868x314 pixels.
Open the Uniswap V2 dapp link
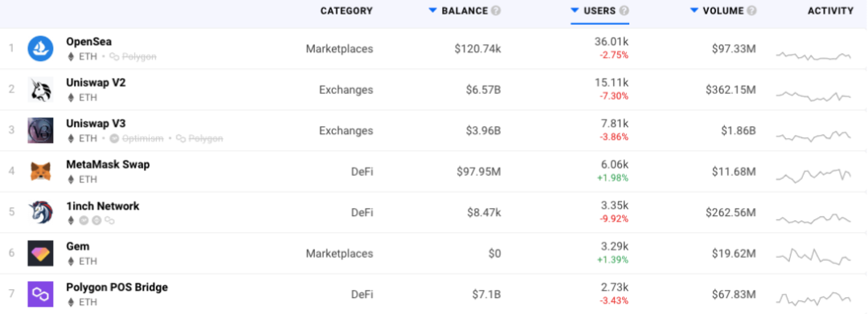tap(96, 83)
